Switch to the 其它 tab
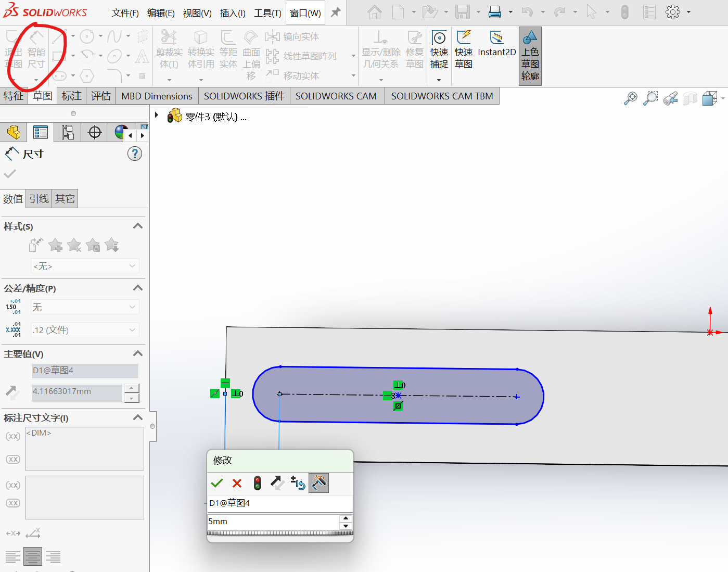 click(x=65, y=199)
